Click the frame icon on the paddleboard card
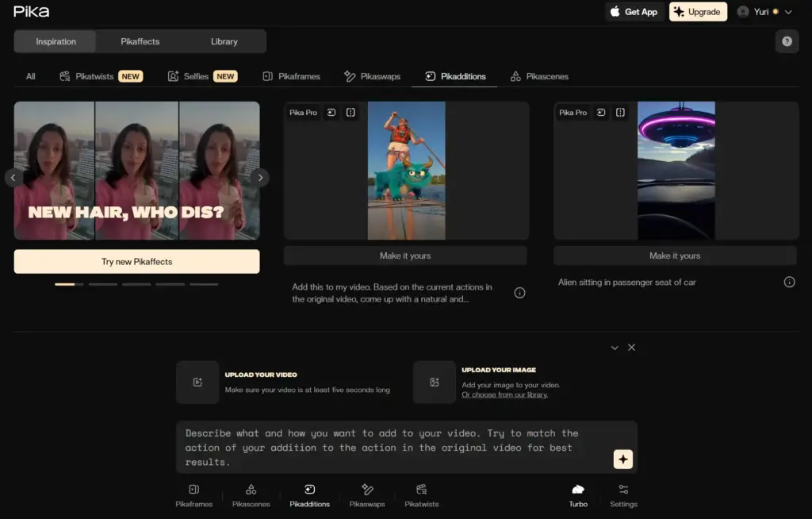 tap(350, 113)
